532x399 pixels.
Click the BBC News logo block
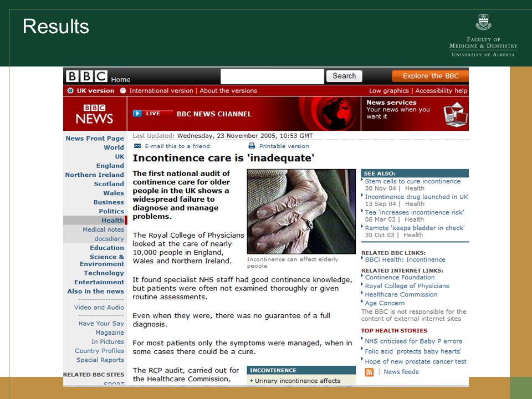point(95,114)
